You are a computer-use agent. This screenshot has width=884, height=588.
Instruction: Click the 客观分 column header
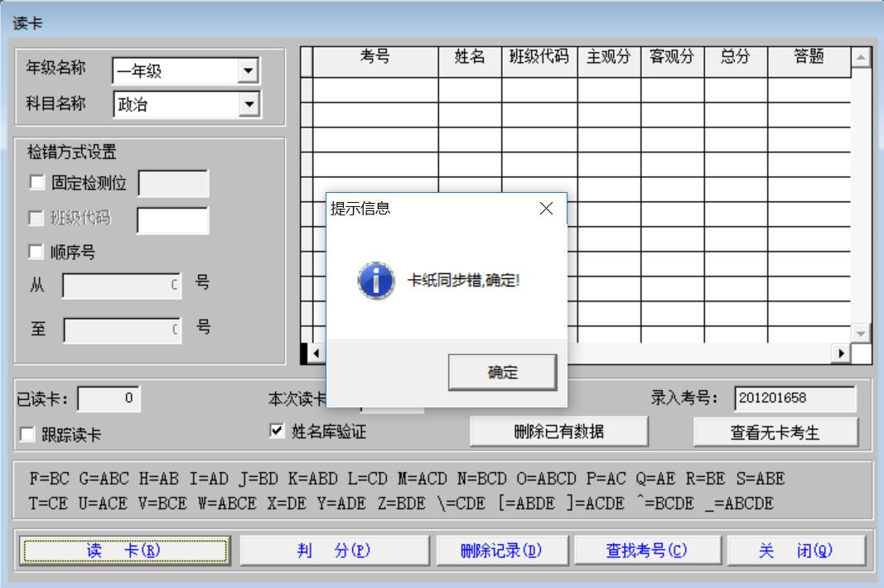tap(672, 62)
